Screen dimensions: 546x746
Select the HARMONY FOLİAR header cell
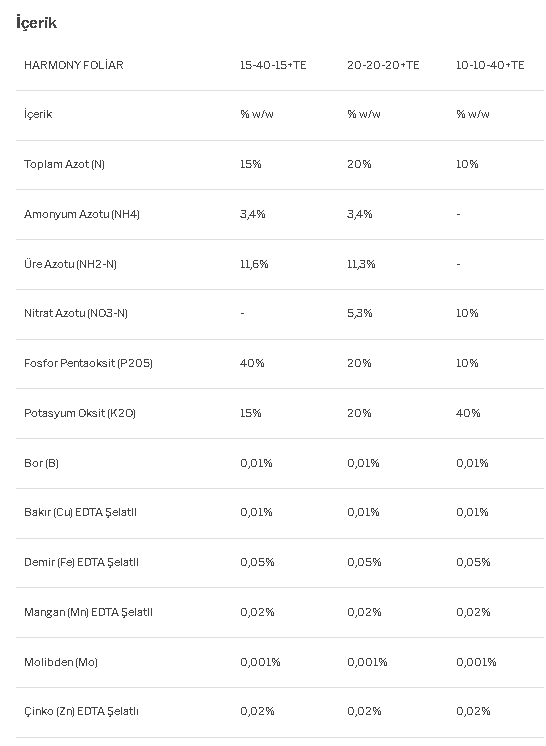(74, 65)
